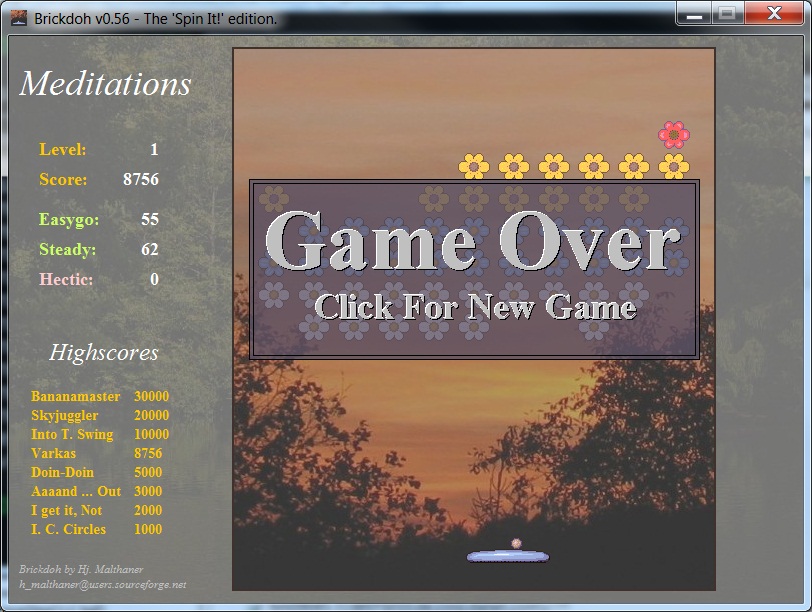Click the 'Into T. Swing' highscore entry
812x612 pixels.
pos(72,434)
